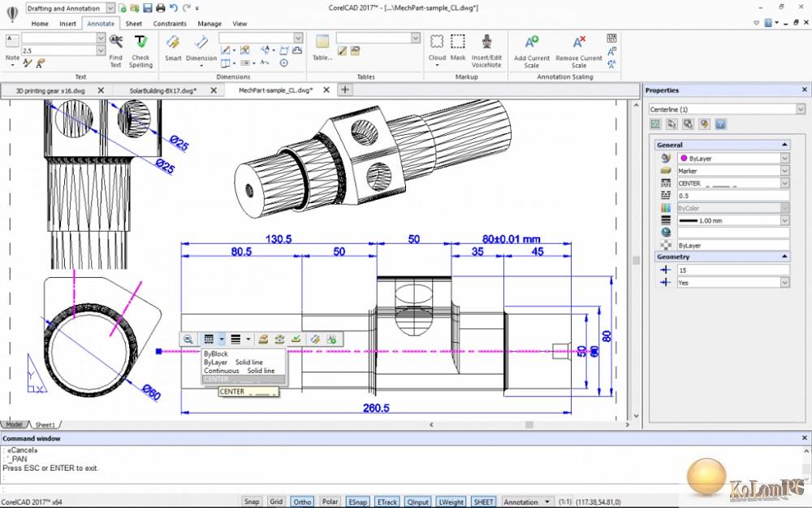Close the Command window panel
Screen dimensions: 812x508
(804, 438)
